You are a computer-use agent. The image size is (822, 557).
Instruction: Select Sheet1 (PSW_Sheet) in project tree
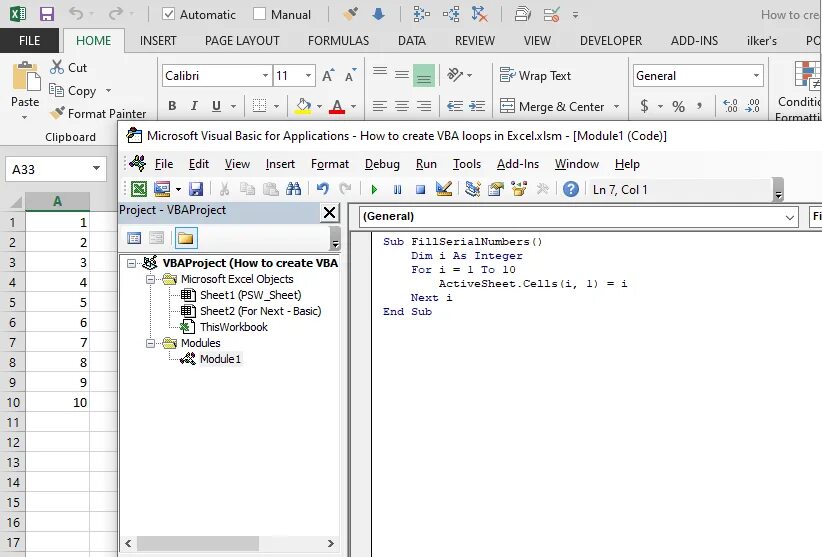pos(251,295)
